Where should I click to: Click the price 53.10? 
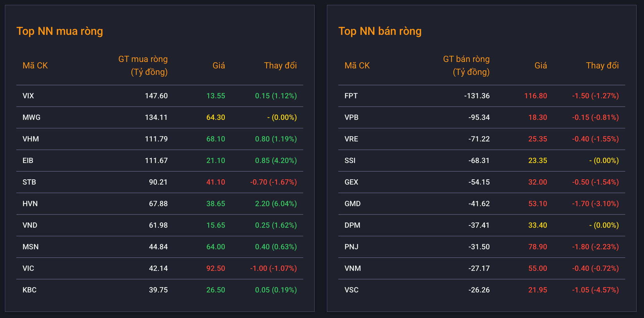(538, 203)
